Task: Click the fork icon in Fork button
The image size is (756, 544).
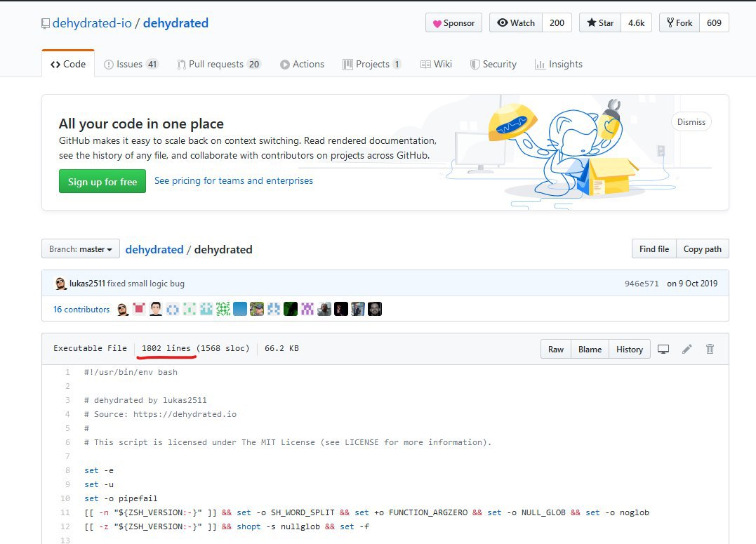Action: coord(670,22)
